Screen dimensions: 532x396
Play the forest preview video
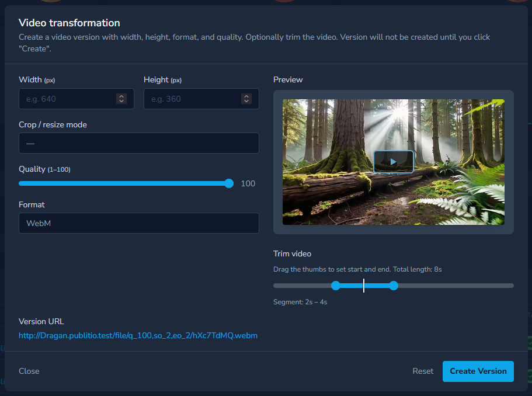393,162
